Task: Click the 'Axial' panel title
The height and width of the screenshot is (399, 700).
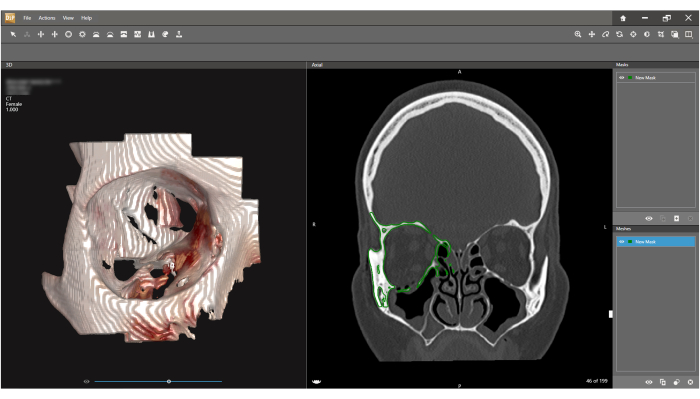Action: point(317,65)
